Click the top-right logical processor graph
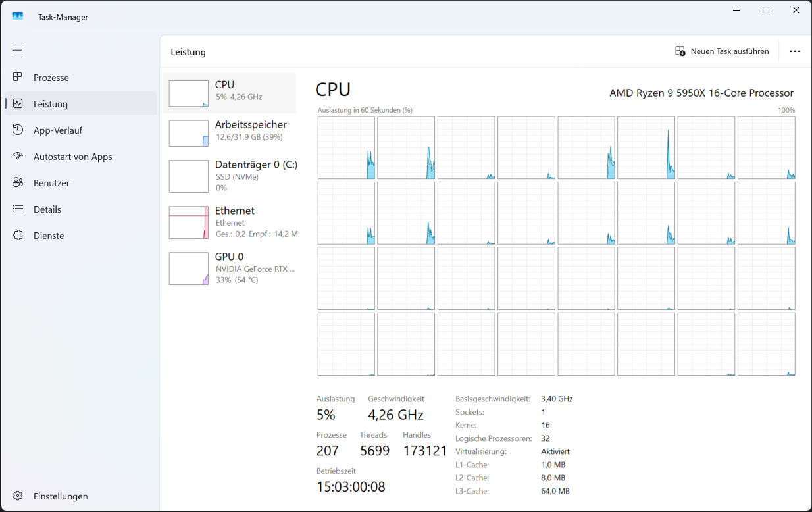Viewport: 812px width, 512px height. tap(766, 147)
